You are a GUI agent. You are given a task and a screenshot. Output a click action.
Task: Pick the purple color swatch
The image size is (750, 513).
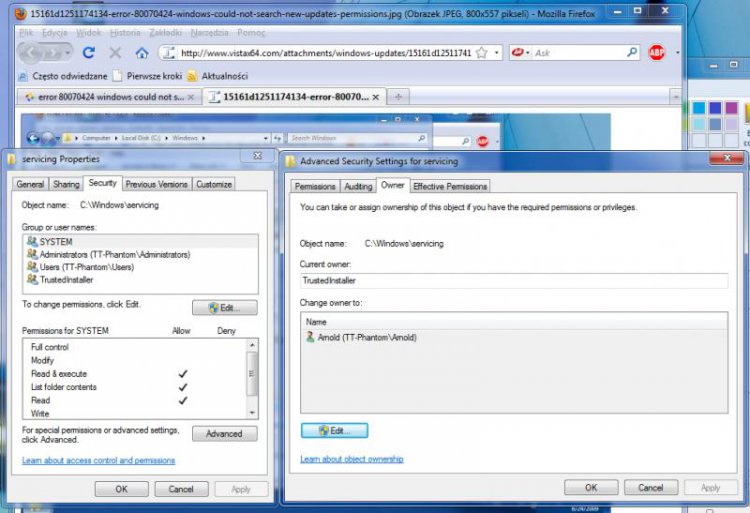pos(731,108)
